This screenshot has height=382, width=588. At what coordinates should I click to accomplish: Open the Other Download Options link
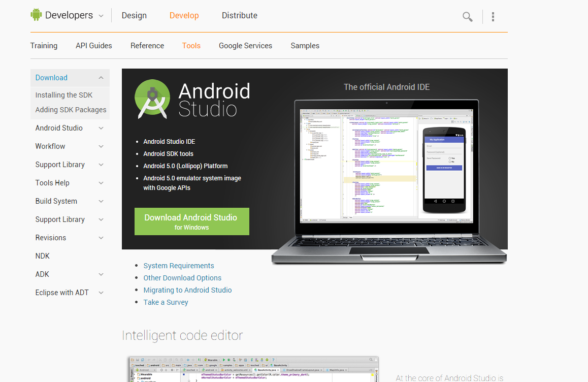point(182,278)
